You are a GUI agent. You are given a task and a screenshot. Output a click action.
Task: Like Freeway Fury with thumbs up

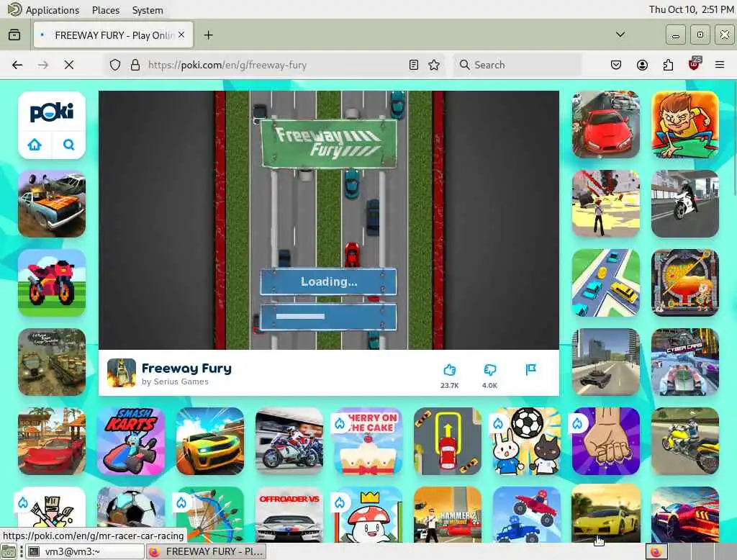(x=449, y=370)
